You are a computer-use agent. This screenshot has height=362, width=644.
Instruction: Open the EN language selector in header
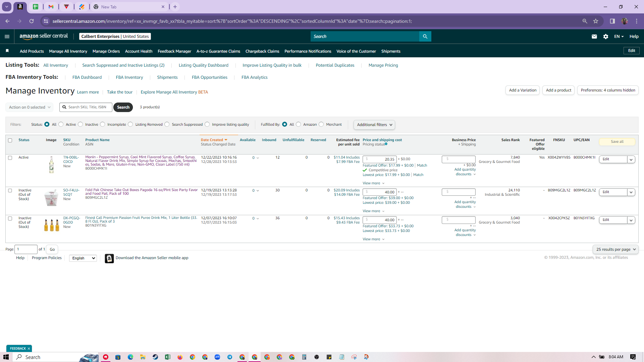coord(619,37)
